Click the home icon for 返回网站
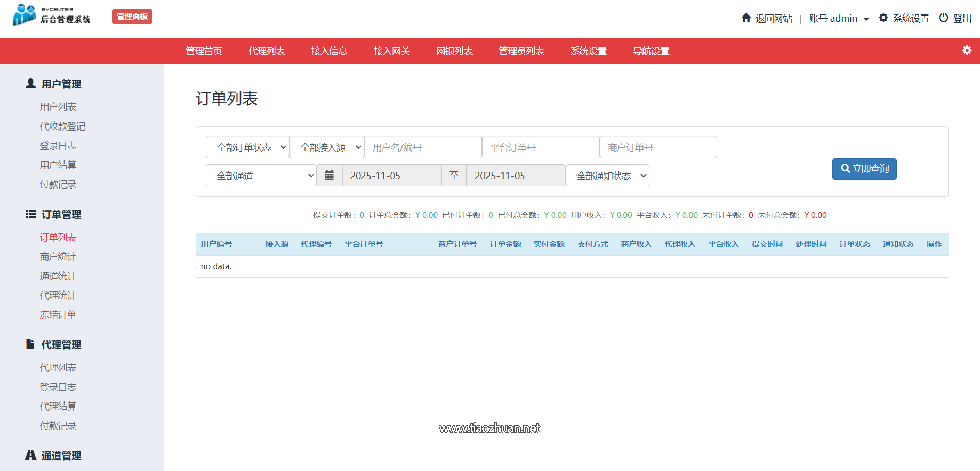980x471 pixels. point(746,18)
